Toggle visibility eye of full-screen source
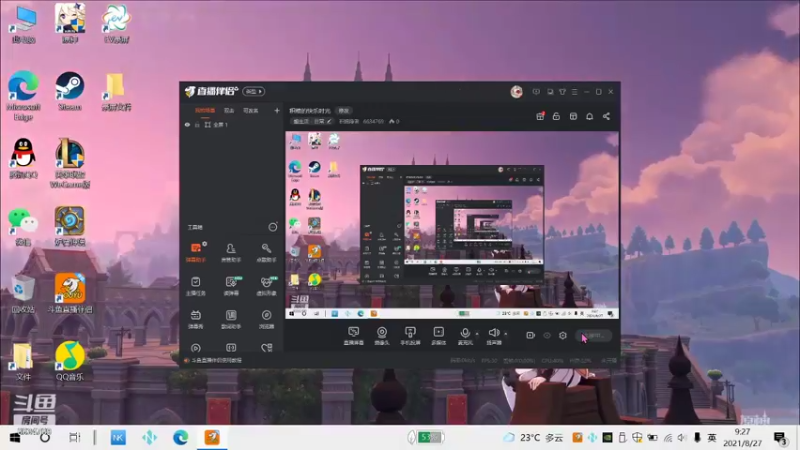Image resolution: width=800 pixels, height=450 pixels. click(x=187, y=124)
